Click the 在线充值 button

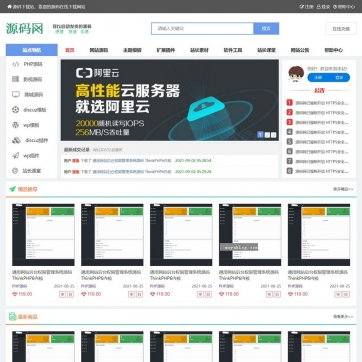[x=341, y=29]
